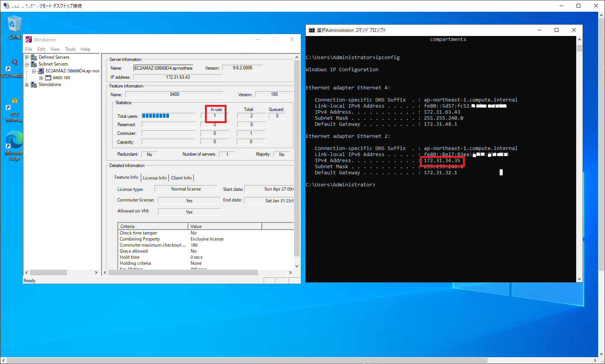Screen dimensions: 605x364
Task: Open the Recycle Bin desktop icon
Action: pyautogui.click(x=14, y=27)
